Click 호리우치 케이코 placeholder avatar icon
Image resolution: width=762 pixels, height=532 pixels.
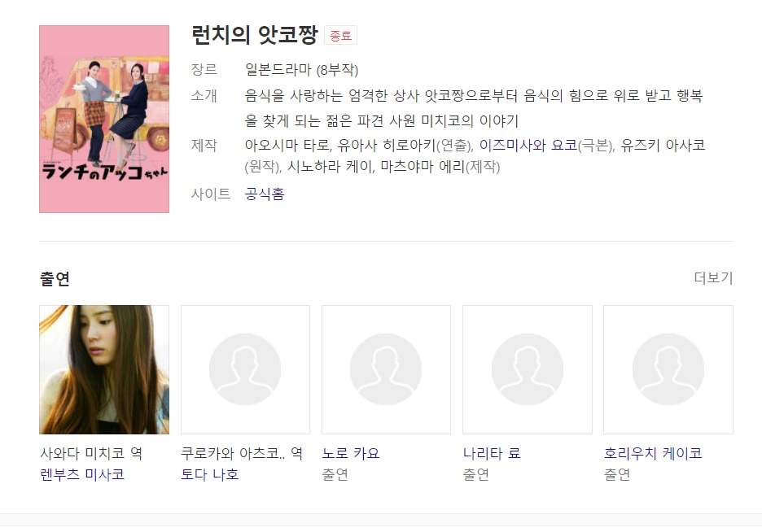pos(668,369)
